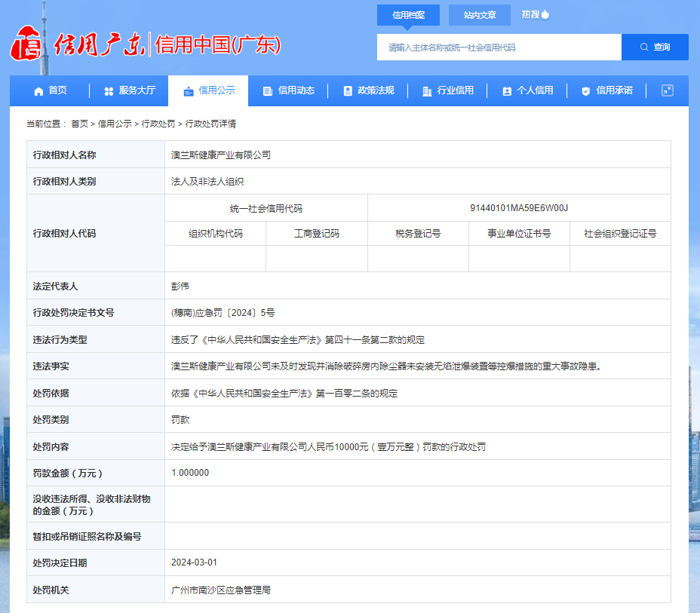Click 信用公示 in the breadcrumb trail

click(x=115, y=124)
